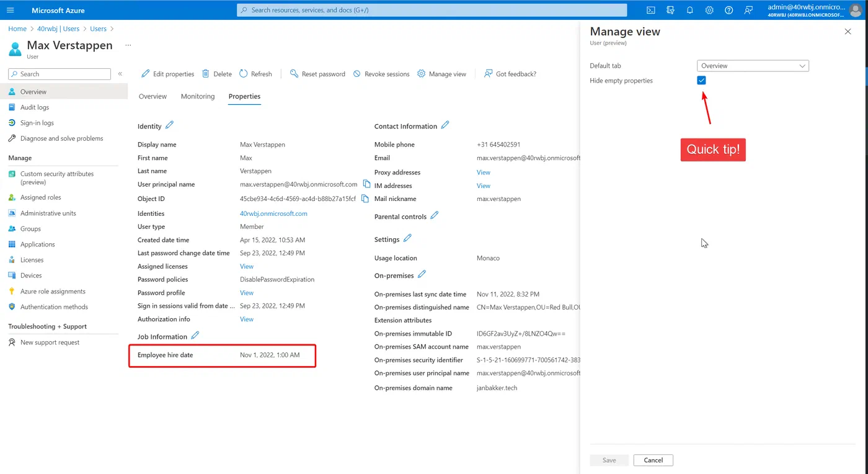Edit Contact Information with pencil icon

pyautogui.click(x=445, y=125)
